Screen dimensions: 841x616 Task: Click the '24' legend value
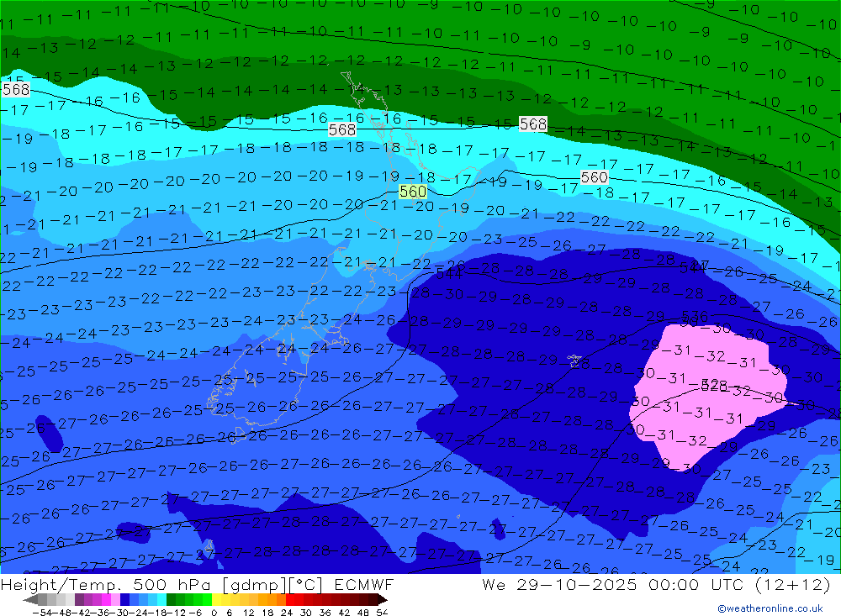click(287, 613)
